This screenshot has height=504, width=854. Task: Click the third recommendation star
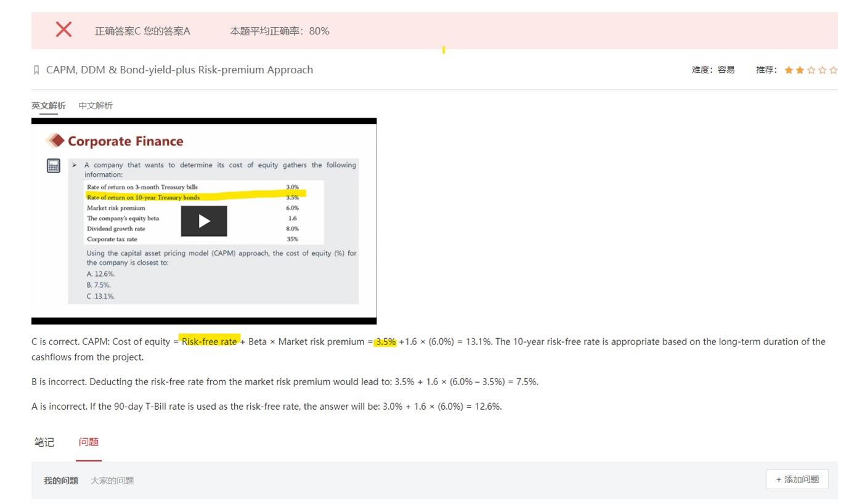pos(811,70)
